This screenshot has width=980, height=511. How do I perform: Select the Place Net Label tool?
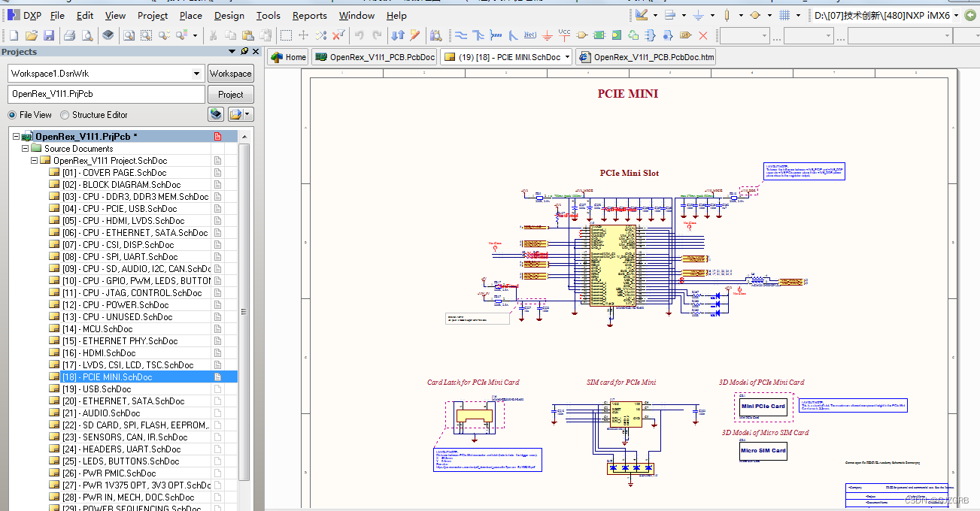coord(530,34)
